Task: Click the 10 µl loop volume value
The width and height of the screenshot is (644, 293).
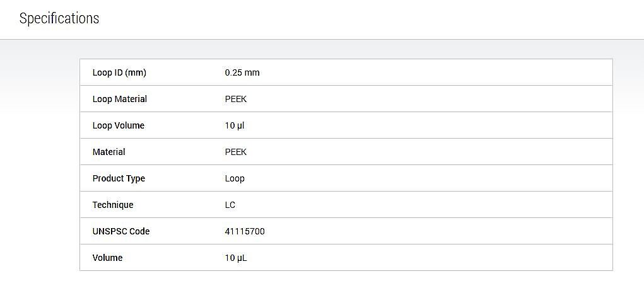Action: [x=235, y=125]
